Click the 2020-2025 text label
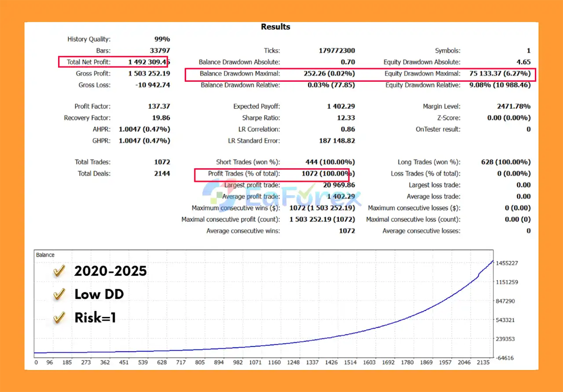The image size is (563, 392). pos(110,271)
